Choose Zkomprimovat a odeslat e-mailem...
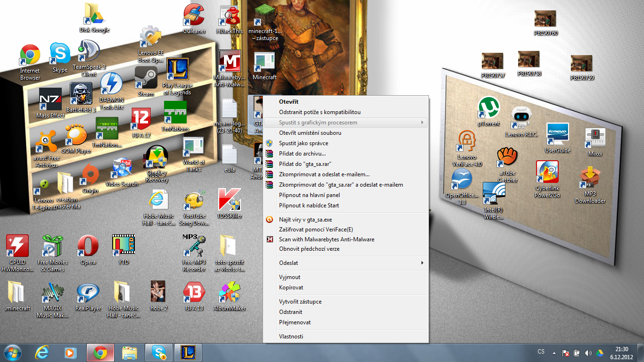This screenshot has width=644, height=362. pos(346,174)
